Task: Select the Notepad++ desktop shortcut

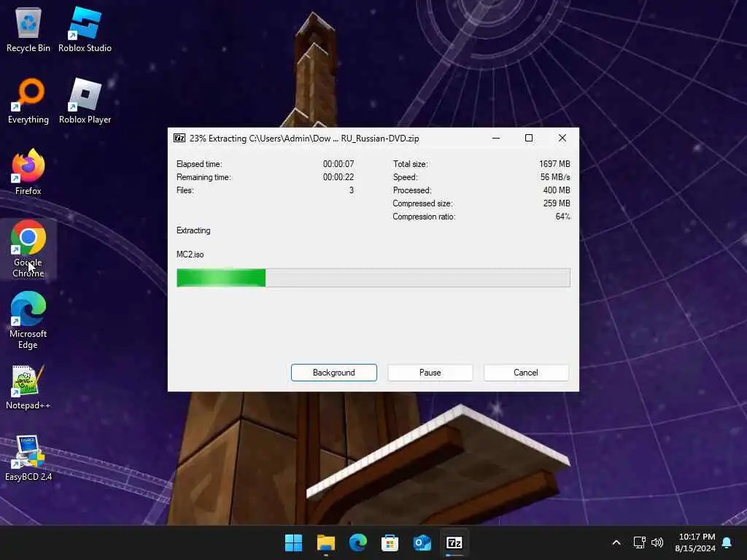Action: pos(28,387)
